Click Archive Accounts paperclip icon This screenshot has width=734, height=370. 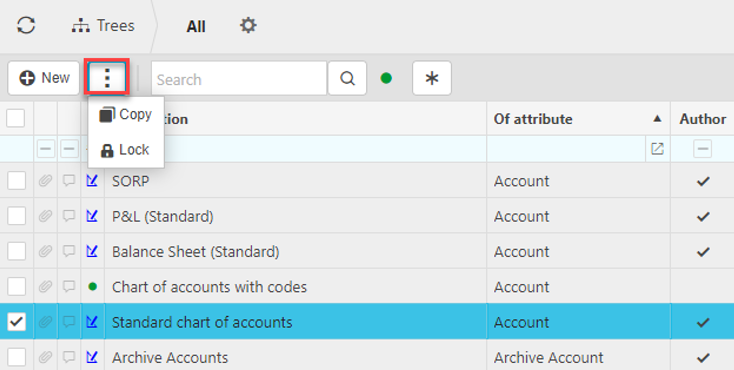[x=45, y=357]
